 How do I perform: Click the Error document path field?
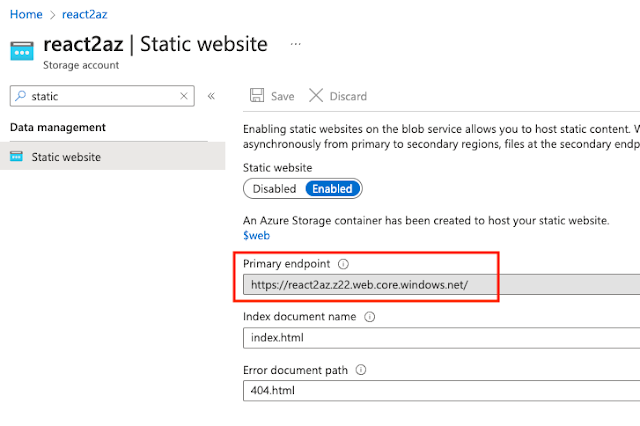pos(440,390)
